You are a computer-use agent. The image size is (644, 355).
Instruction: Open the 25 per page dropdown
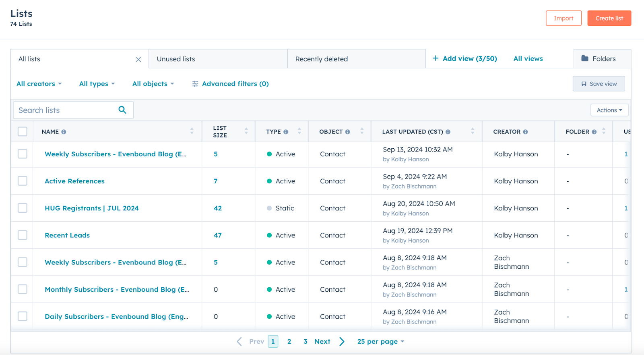[x=381, y=342]
